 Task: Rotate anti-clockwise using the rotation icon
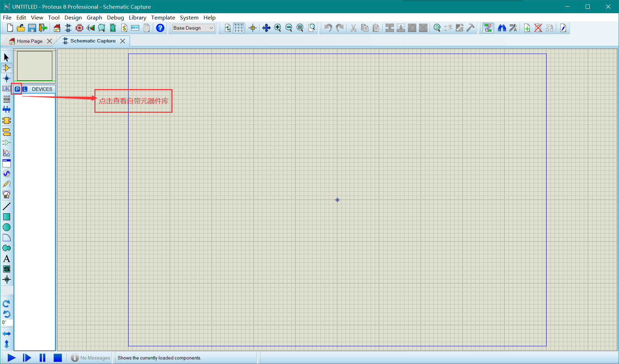[x=7, y=314]
